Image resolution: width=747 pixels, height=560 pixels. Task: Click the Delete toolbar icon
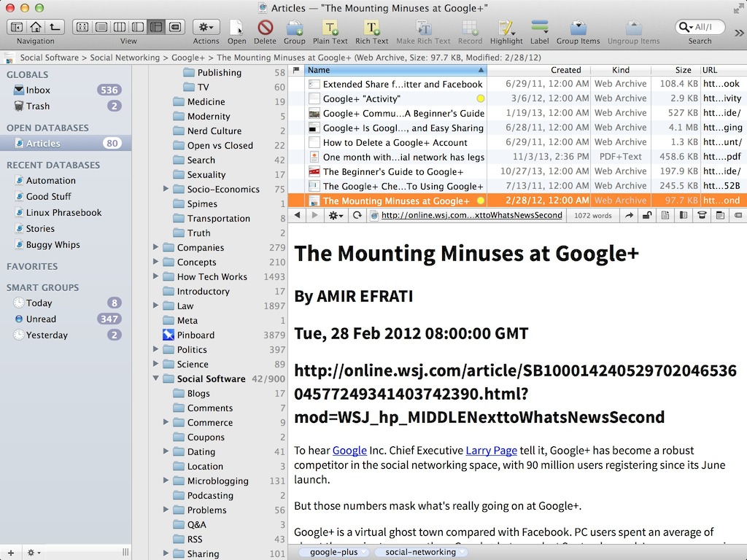coord(265,28)
